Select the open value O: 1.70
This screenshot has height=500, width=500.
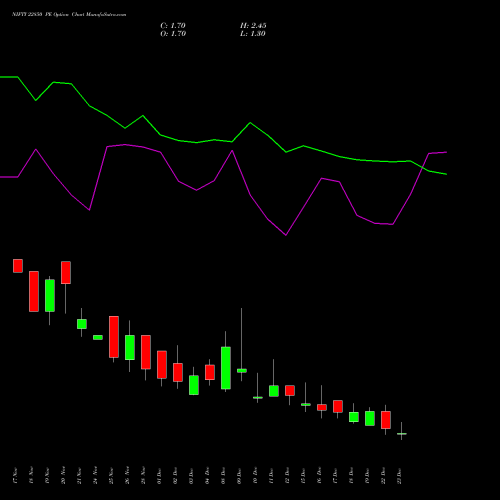point(173,34)
